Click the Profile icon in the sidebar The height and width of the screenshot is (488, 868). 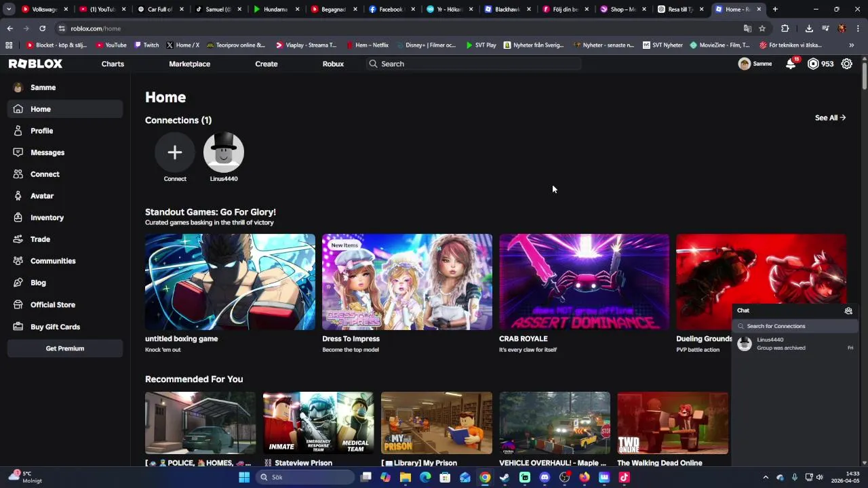click(x=18, y=131)
